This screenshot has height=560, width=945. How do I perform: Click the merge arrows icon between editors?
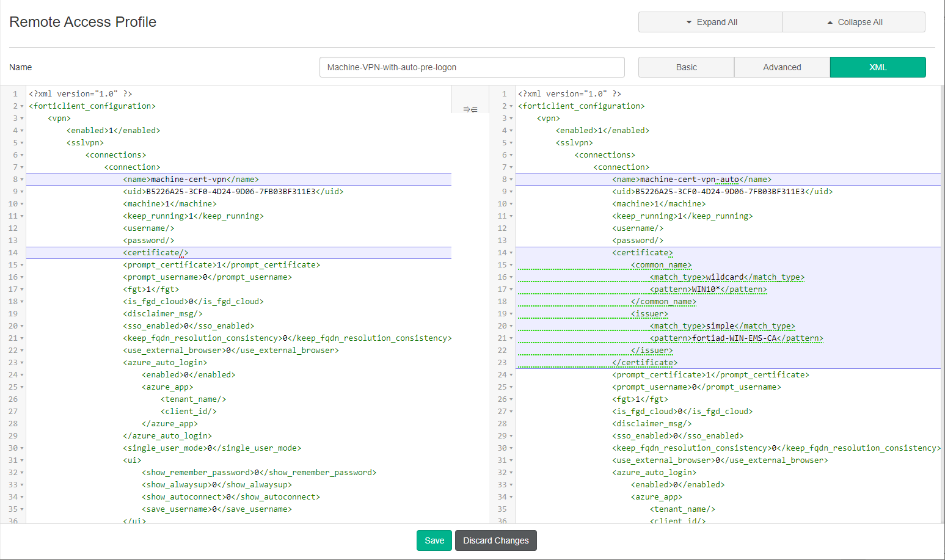[470, 109]
